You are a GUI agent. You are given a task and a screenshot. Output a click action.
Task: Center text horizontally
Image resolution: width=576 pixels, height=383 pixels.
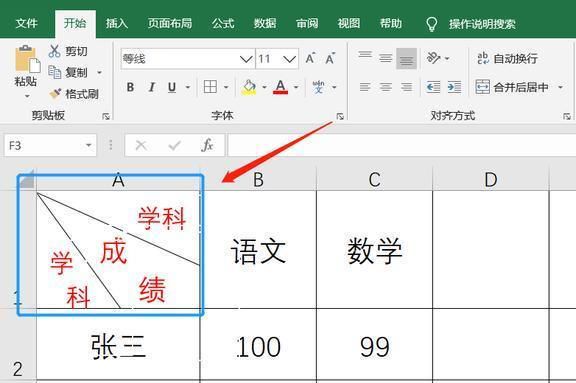pos(386,87)
